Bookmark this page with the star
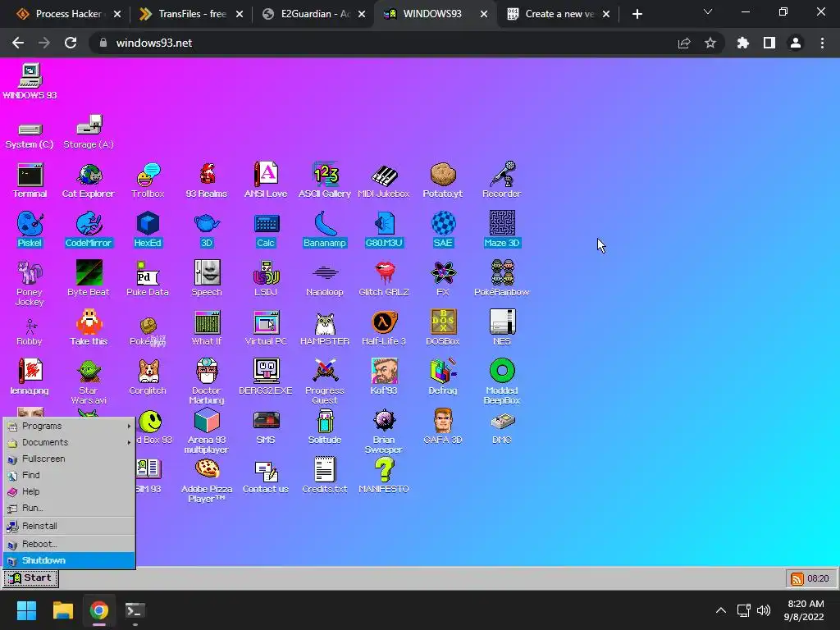The image size is (840, 630). (x=710, y=43)
